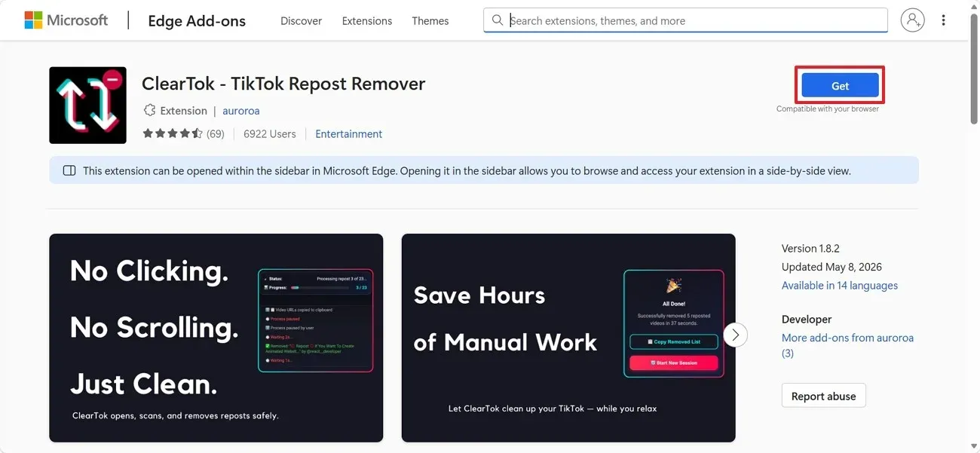
Task: Click the star rating with 69 reviews
Action: click(x=183, y=134)
